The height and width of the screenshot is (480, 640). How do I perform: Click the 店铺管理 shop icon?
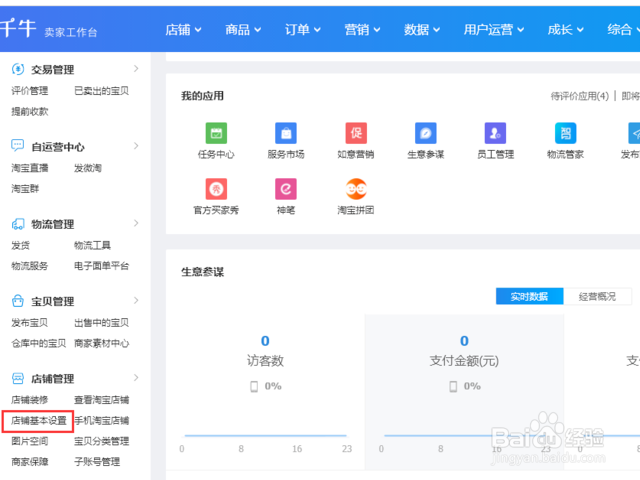pos(18,378)
